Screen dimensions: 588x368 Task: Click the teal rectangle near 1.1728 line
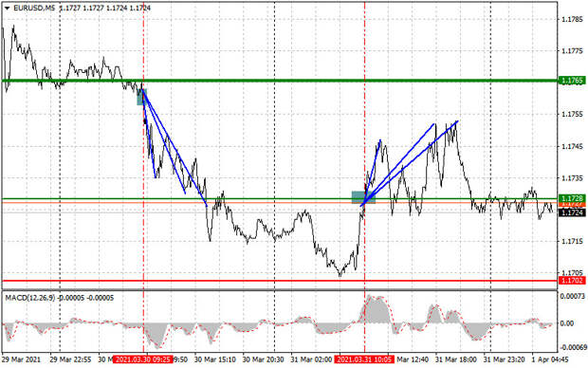363,197
